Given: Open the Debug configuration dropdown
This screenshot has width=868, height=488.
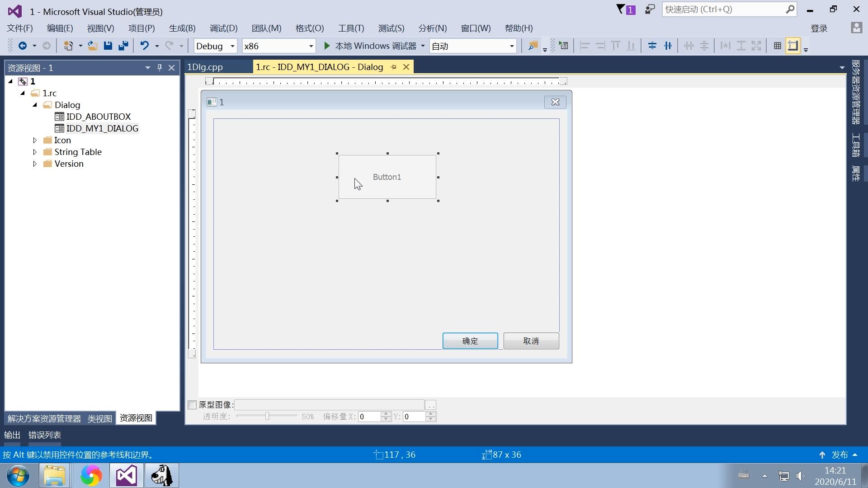Looking at the screenshot, I should (x=232, y=46).
